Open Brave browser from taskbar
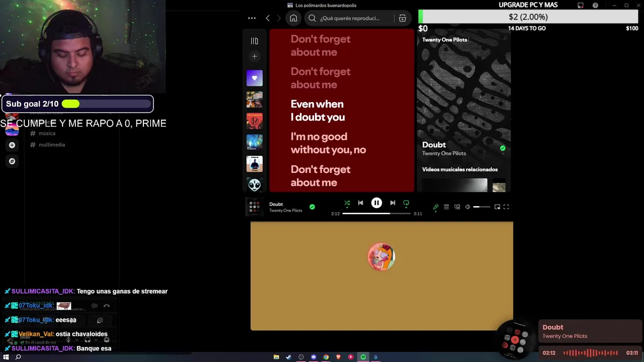Screen dimensions: 644x362 click(x=338, y=357)
